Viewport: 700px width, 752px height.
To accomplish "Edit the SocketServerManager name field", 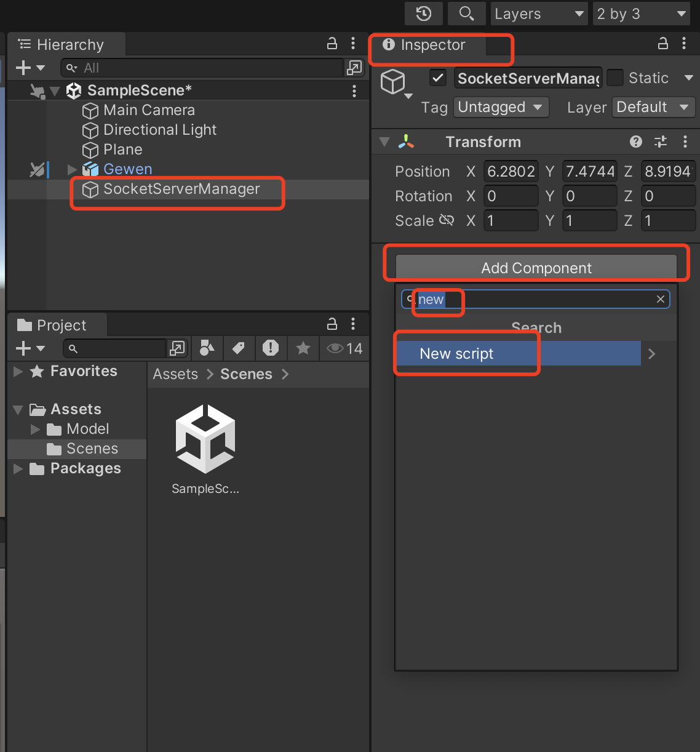I will pos(528,78).
